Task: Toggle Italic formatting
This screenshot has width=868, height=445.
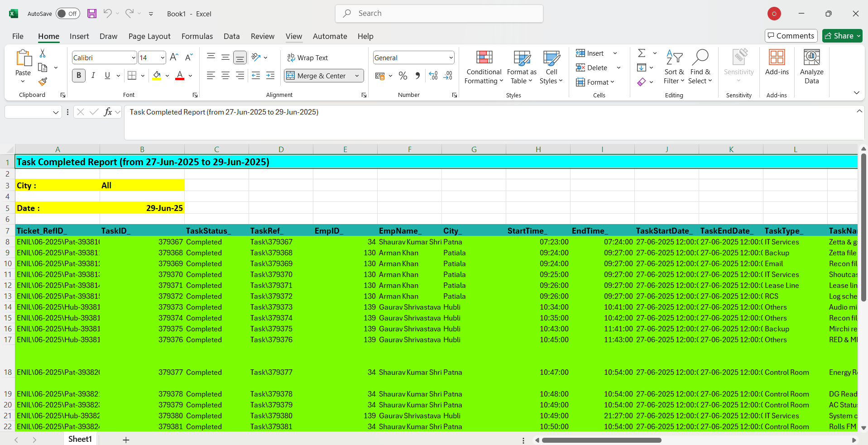Action: pos(93,76)
